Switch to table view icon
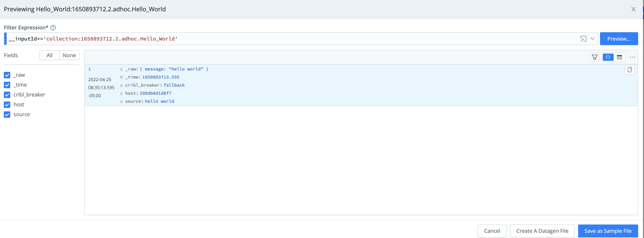The image size is (644, 238). pyautogui.click(x=619, y=57)
